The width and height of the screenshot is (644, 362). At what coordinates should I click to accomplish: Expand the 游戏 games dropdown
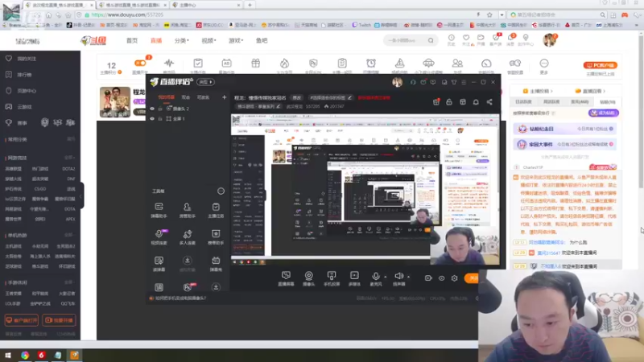pyautogui.click(x=236, y=41)
